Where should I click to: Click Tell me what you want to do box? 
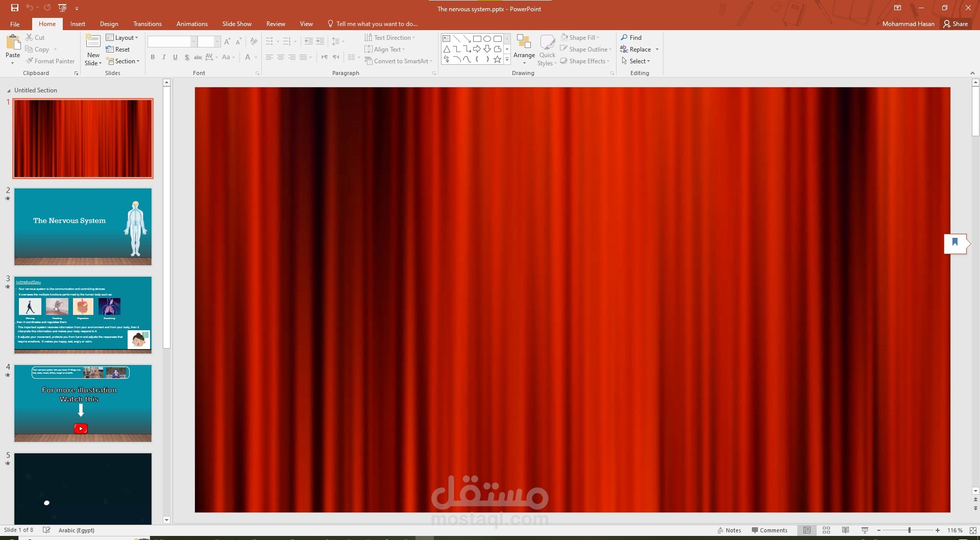(373, 23)
